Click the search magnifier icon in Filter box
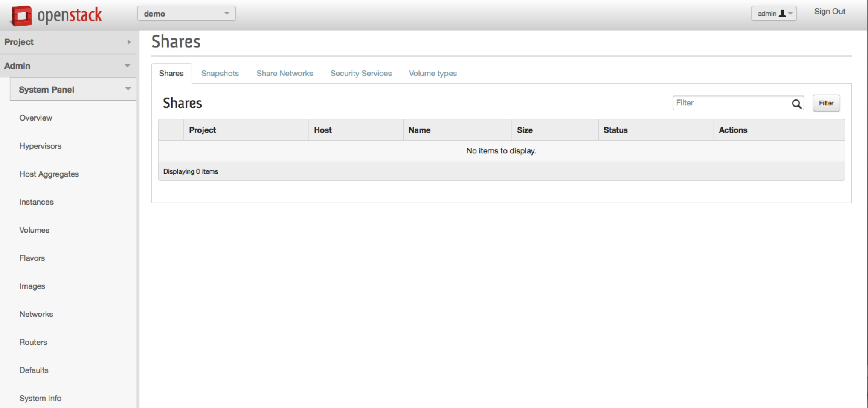The width and height of the screenshot is (868, 408). [x=796, y=104]
